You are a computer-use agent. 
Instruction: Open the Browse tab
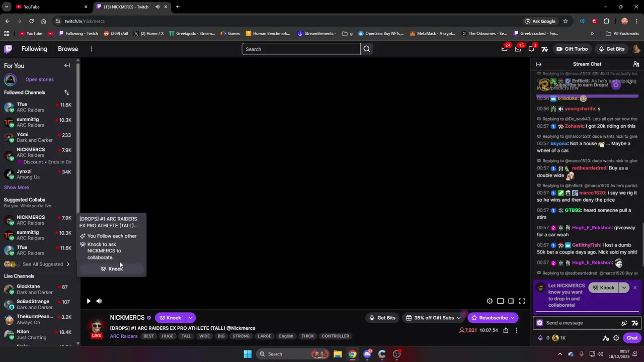point(68,49)
